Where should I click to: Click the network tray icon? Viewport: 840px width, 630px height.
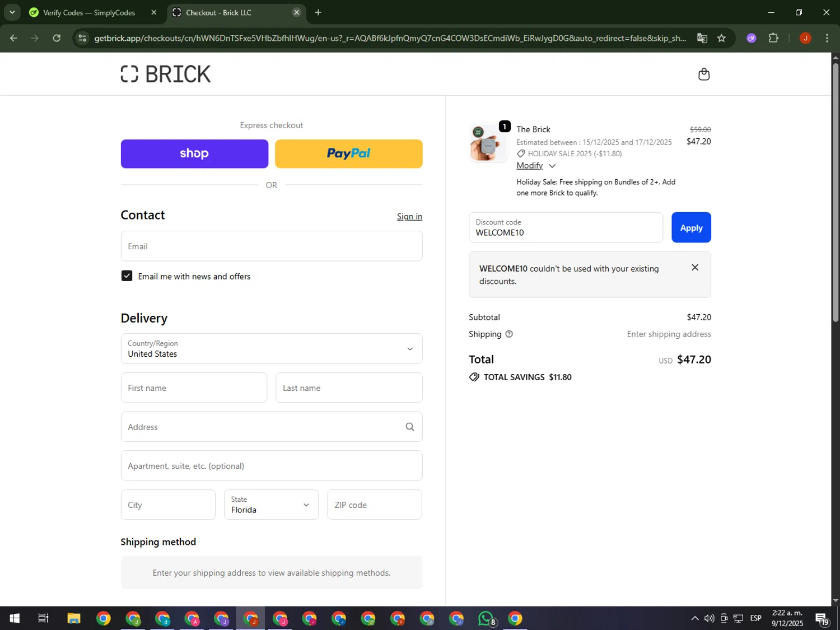(x=739, y=618)
